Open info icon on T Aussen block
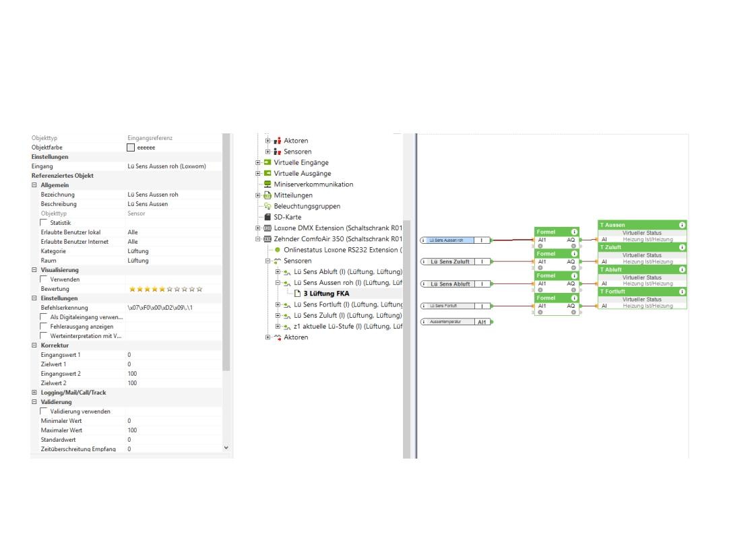Image resolution: width=756 pixels, height=534 pixels. pos(682,225)
